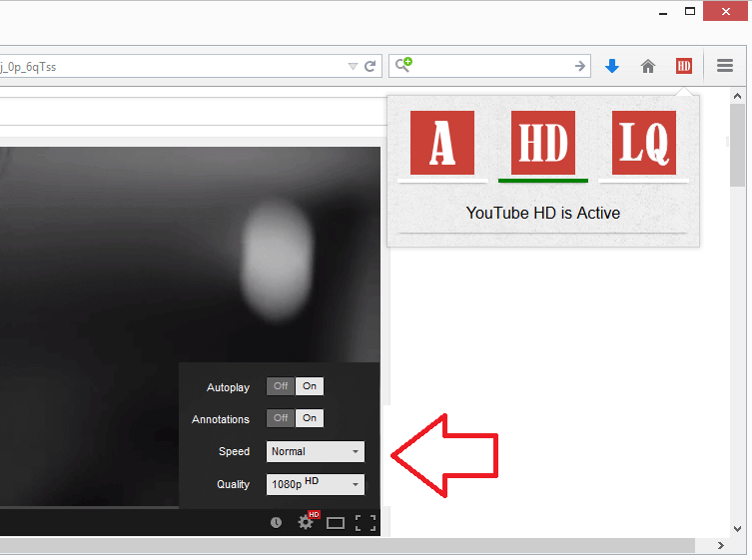Reload the page with the refresh icon
The height and width of the screenshot is (560, 752).
370,66
